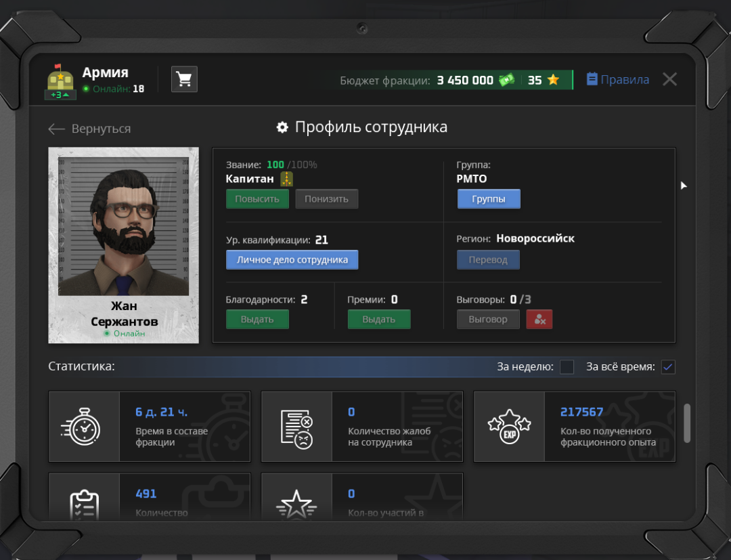Click the red dismiss employee icon button
This screenshot has width=731, height=560.
click(x=539, y=320)
